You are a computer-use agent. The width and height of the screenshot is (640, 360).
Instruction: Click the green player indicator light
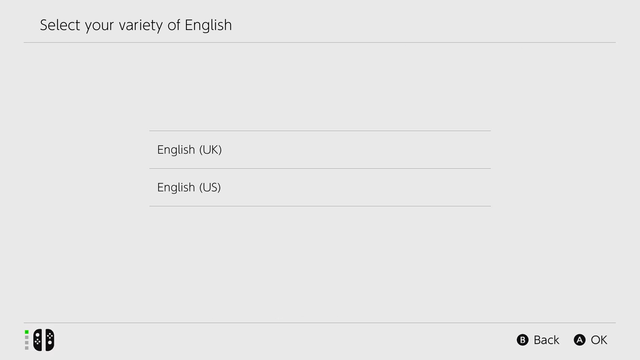point(27,332)
